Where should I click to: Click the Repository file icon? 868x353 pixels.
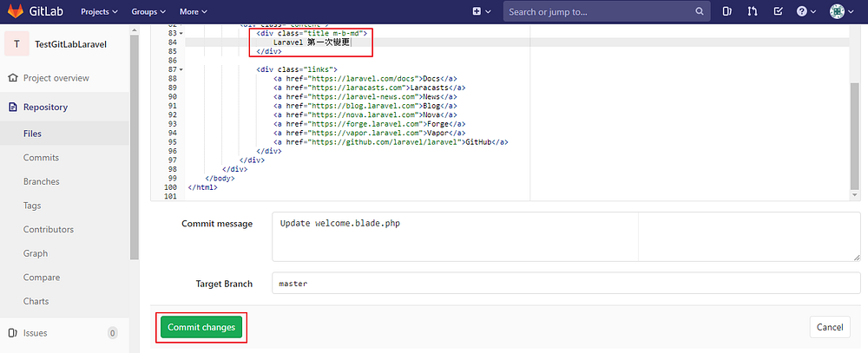[x=13, y=108]
